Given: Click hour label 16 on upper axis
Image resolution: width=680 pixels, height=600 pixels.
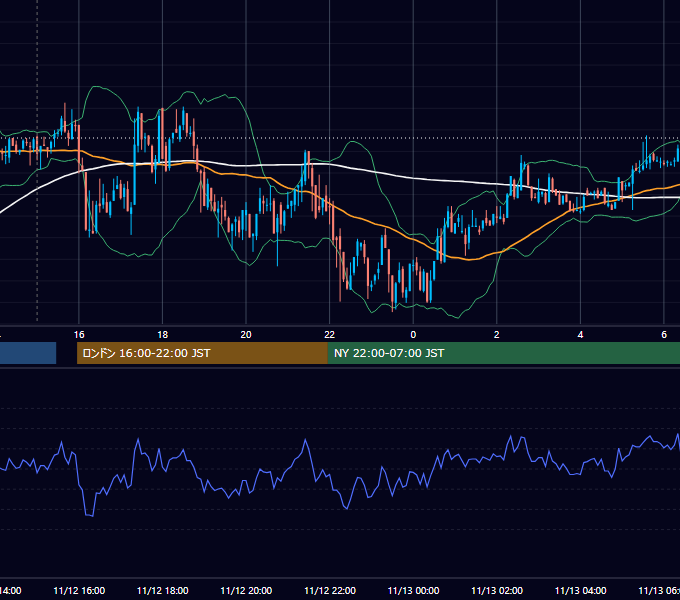Looking at the screenshot, I should point(79,335).
